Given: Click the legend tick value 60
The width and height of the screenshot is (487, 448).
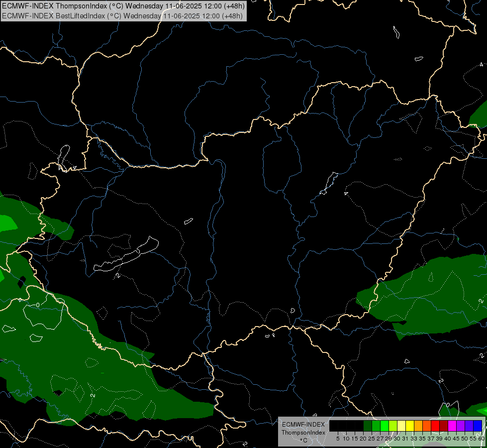Looking at the screenshot, I should click(482, 439).
